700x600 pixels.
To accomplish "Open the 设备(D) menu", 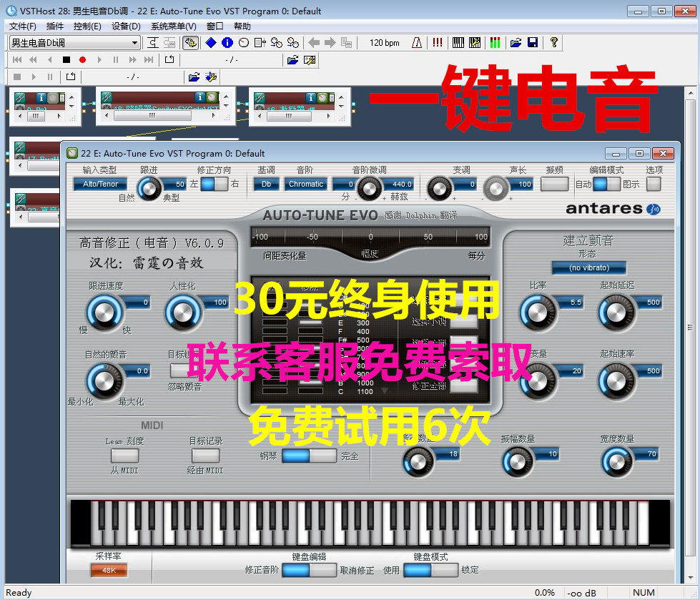I will [x=126, y=26].
